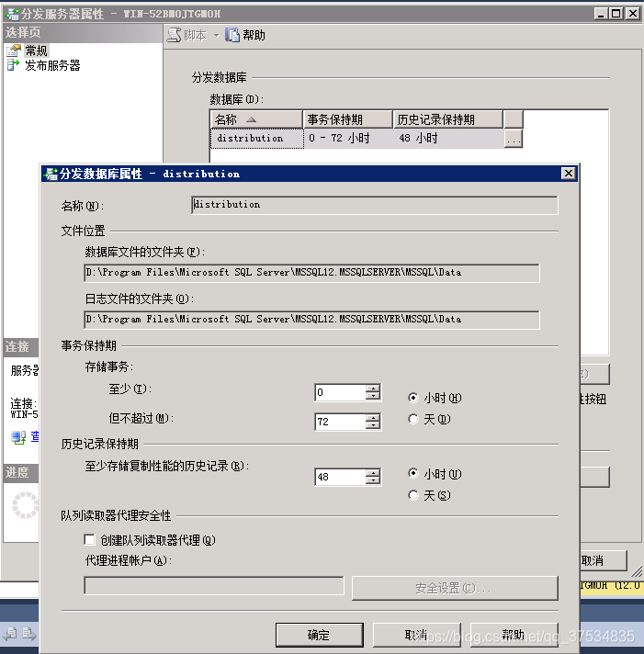Click Cancel (取消) in distributor properties window
The height and width of the screenshot is (654, 644).
click(603, 560)
